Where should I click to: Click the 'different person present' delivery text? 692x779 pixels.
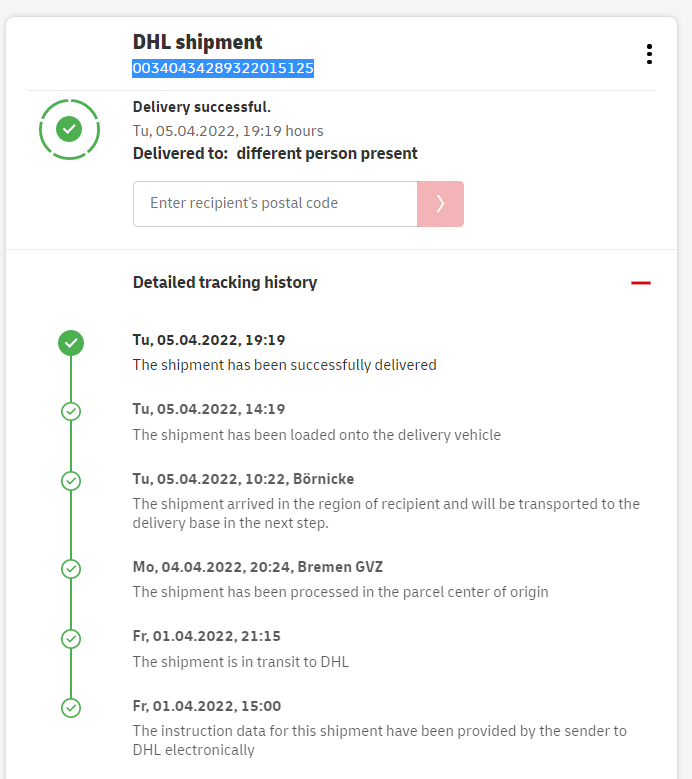tap(327, 153)
